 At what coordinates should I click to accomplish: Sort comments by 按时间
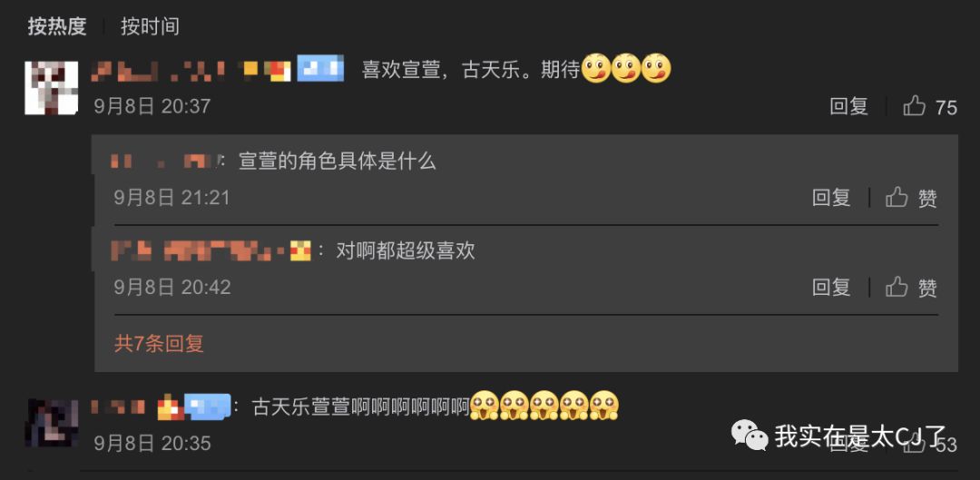pyautogui.click(x=150, y=26)
